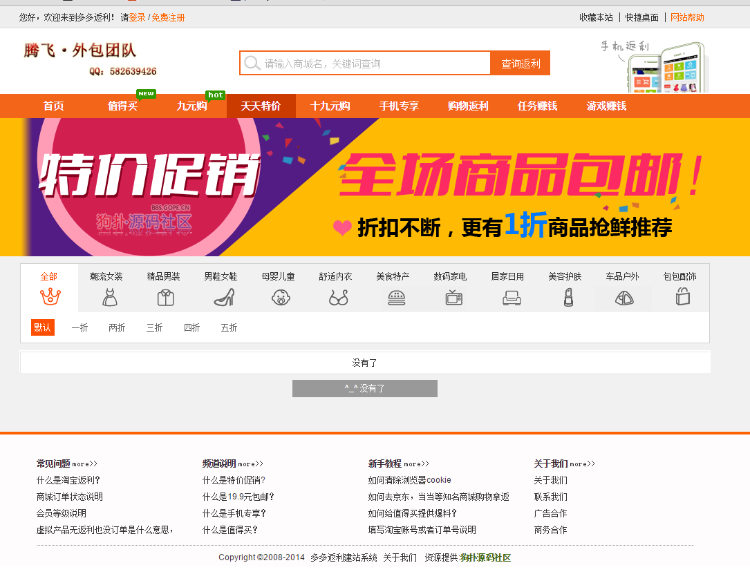The image size is (750, 583).
Task: Open the 购物返利 navigation tab
Action: [468, 106]
